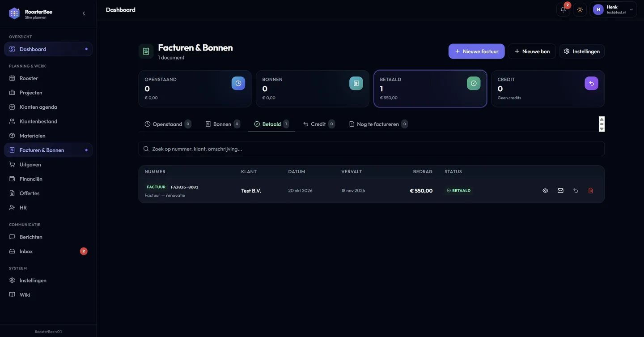644x337 pixels.
Task: Credit invoice FA2026-0001 with undo arrow icon
Action: 576,191
